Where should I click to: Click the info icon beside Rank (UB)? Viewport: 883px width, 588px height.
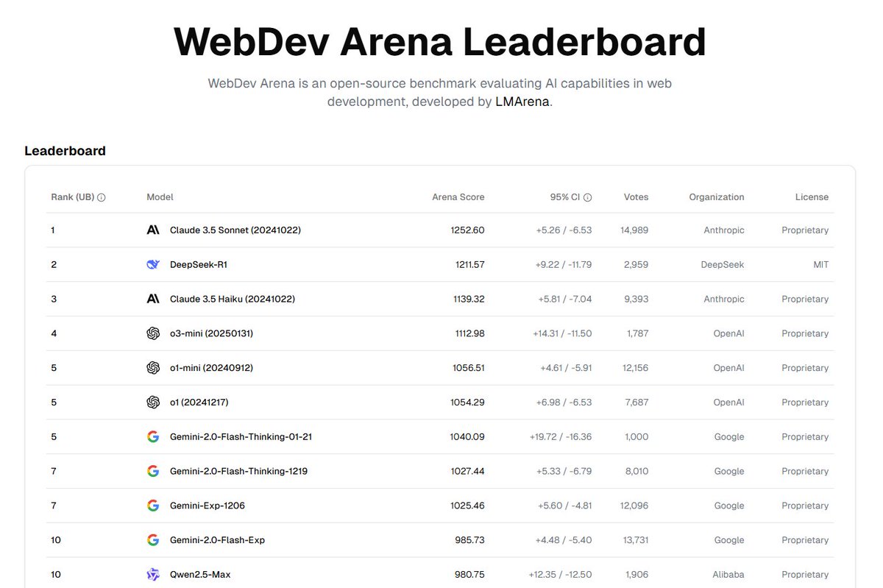[x=102, y=197]
